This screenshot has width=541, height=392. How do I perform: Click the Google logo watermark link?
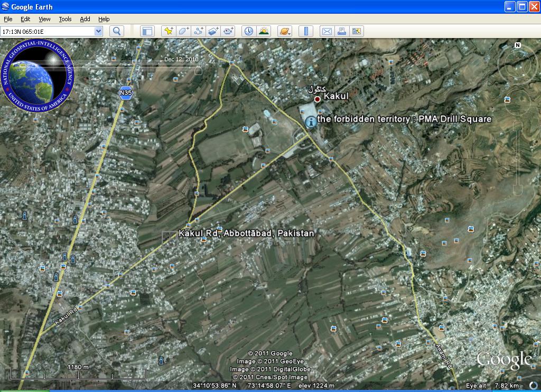point(504,361)
